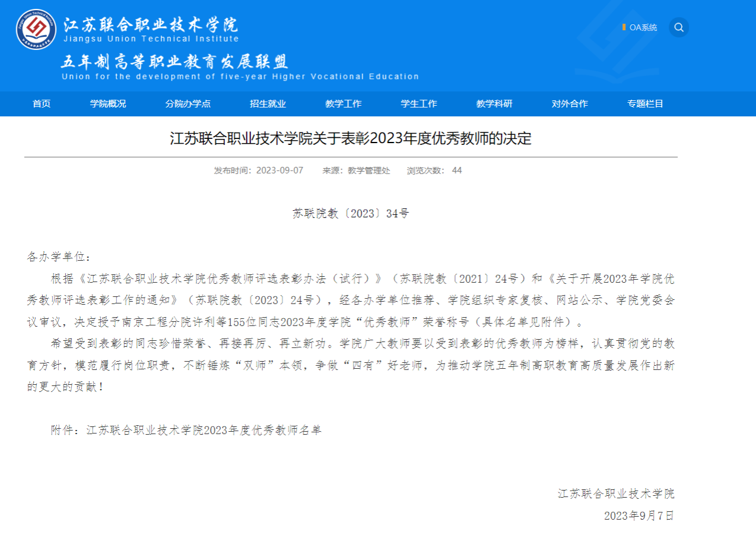756x541 pixels.
Task: Click the 五年制高等职业教育发展联盟 banner title
Action: [174, 62]
